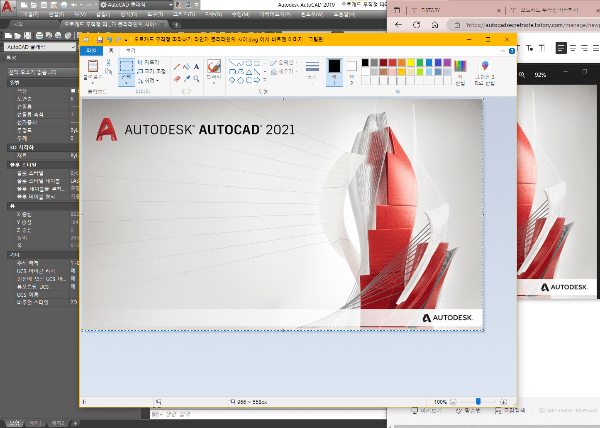This screenshot has height=428, width=600.
Task: Click Undo arrow in Paint title bar
Action: tap(109, 39)
